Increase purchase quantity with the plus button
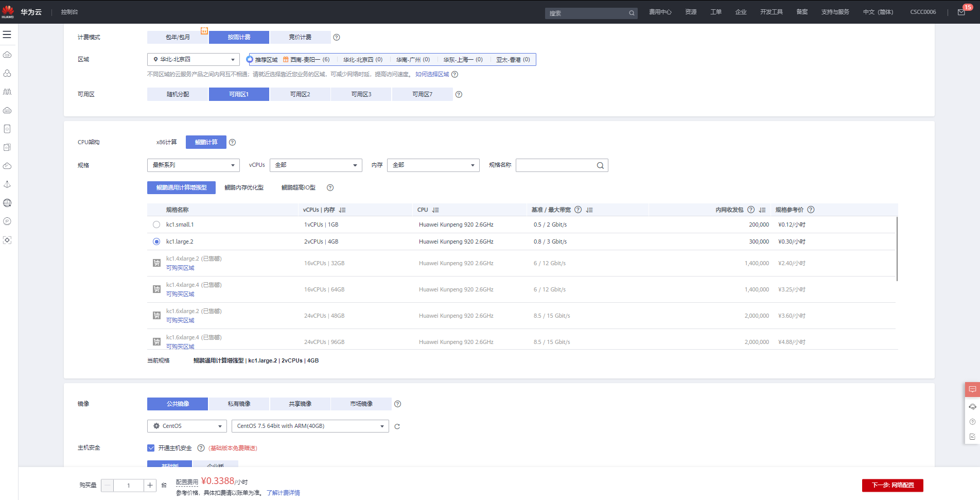Viewport: 980px width, 500px height. pos(150,485)
